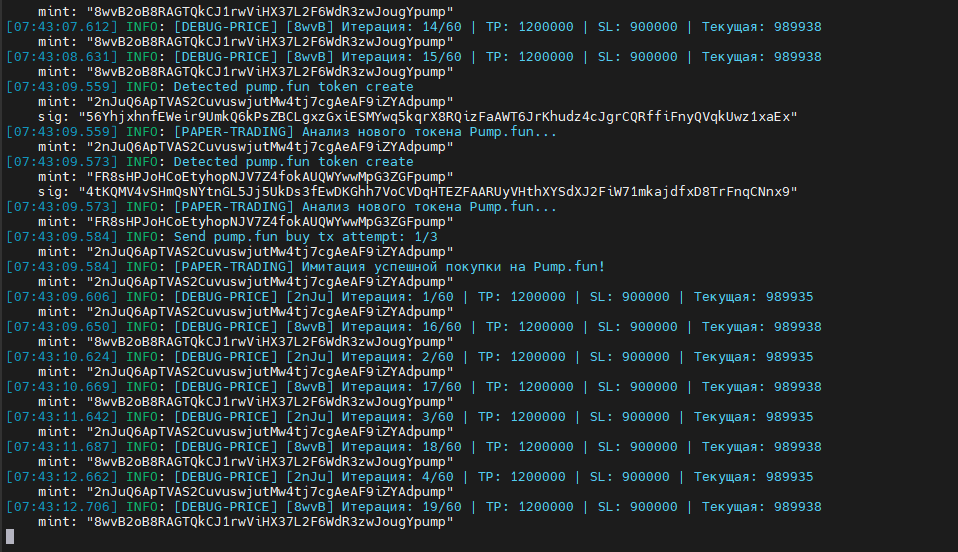958x552 pixels.
Task: Click the [DEBUG-PRICE] tag on the 3/60 iteration line
Action: coord(226,416)
